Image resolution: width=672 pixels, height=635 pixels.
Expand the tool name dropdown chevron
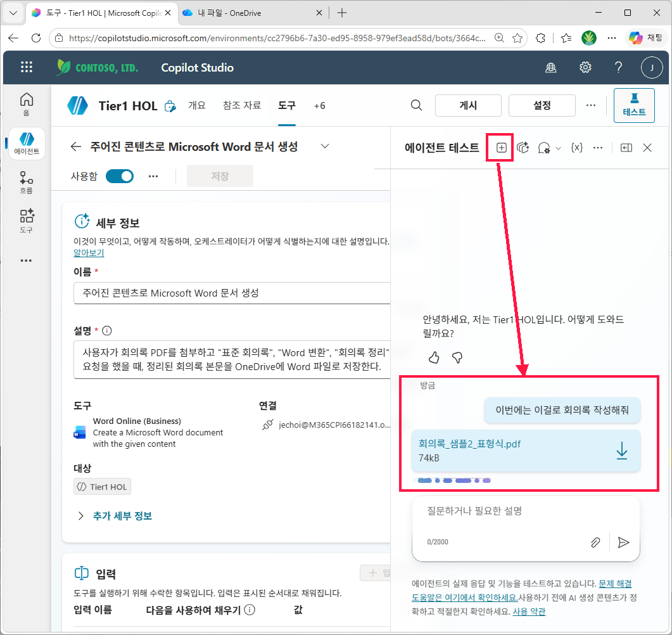pos(325,146)
